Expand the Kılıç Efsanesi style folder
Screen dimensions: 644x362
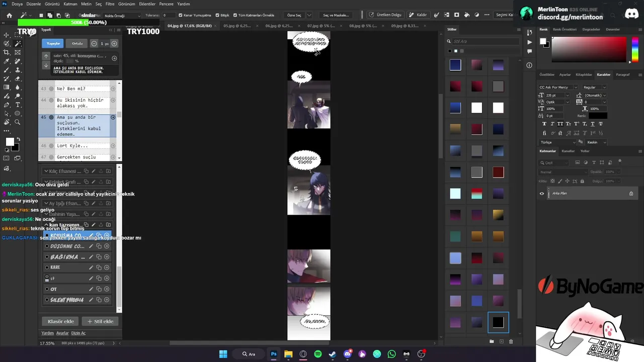pos(46,171)
